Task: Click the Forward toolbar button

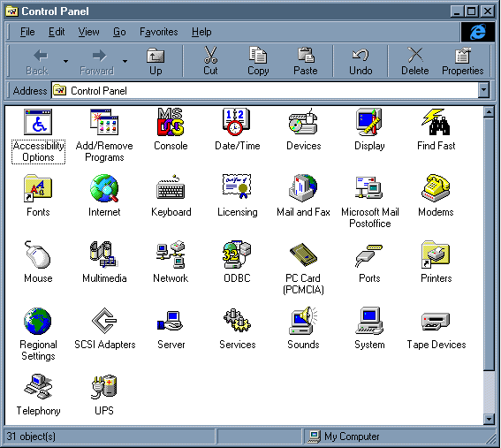Action: pos(97,61)
